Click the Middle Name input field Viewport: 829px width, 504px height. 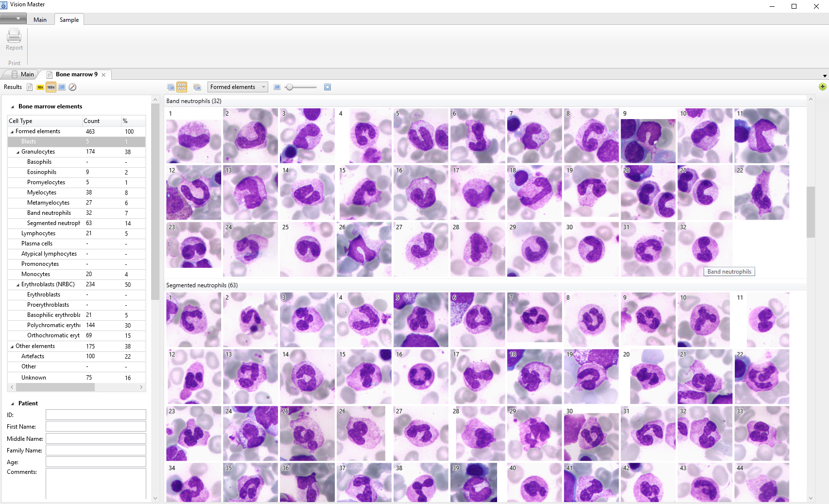pyautogui.click(x=96, y=438)
